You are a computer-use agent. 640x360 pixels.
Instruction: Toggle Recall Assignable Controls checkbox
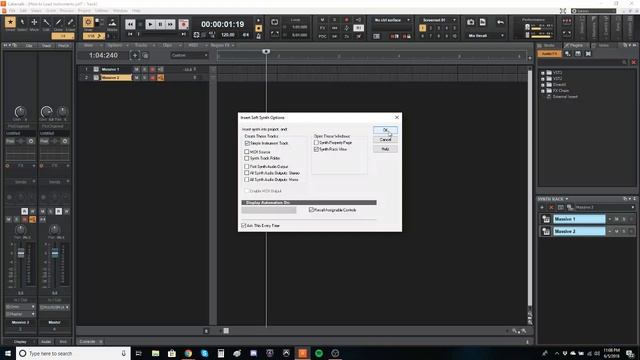point(311,210)
